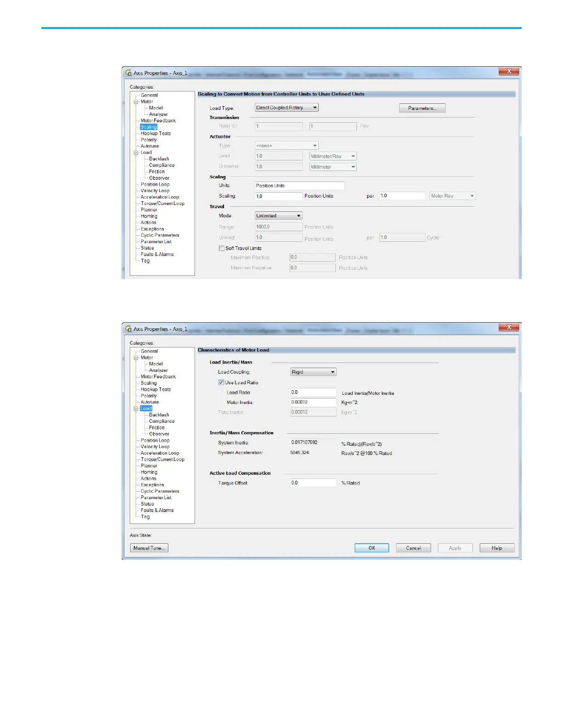Select Backlash in the lower dialog tree

coord(159,415)
